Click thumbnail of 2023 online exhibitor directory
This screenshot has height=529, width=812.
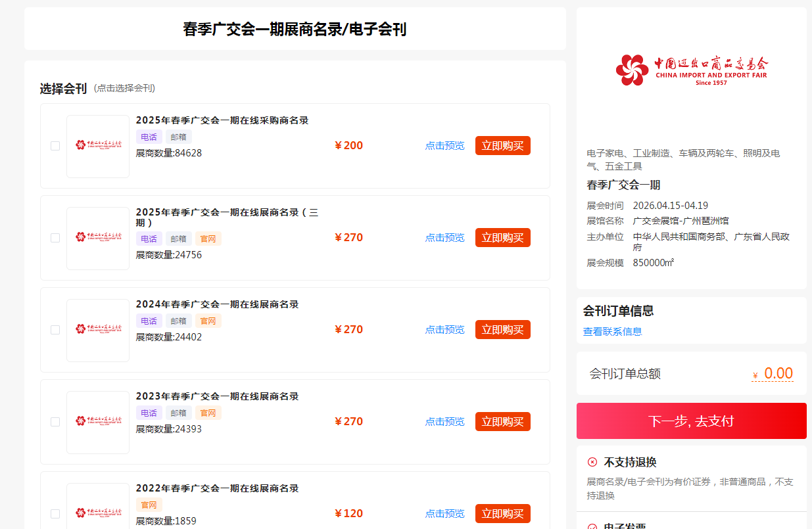pyautogui.click(x=98, y=422)
